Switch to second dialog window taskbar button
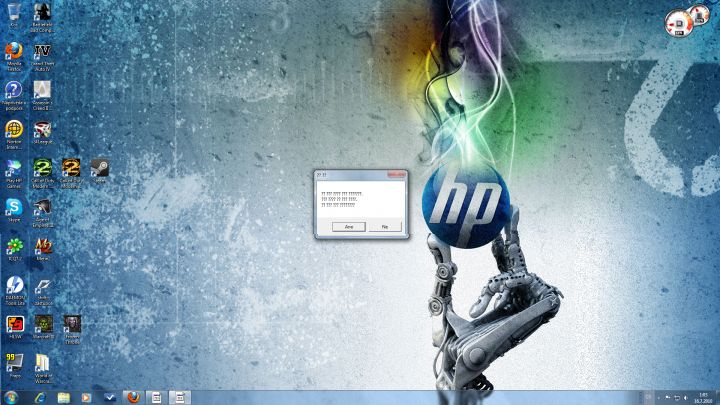The width and height of the screenshot is (720, 405). click(180, 398)
